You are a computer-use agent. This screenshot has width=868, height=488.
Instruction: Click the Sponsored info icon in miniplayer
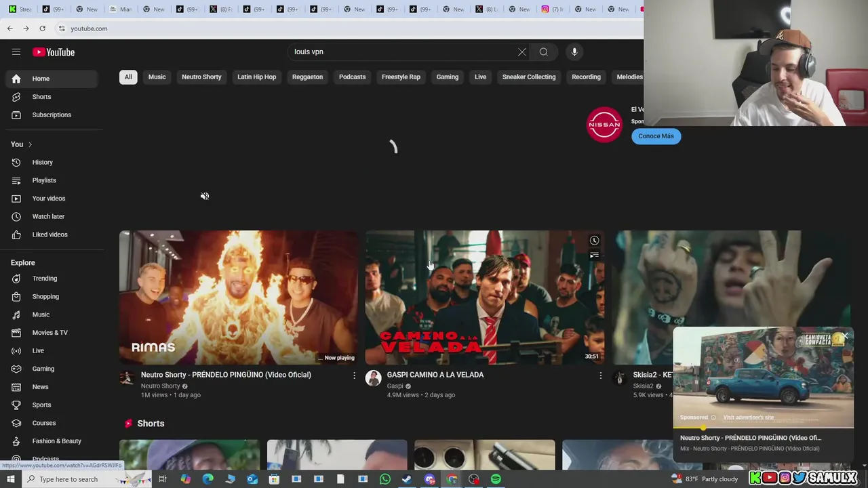point(713,418)
